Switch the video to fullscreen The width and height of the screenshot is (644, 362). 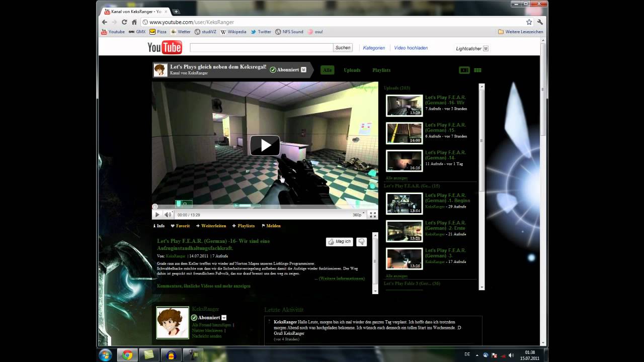pyautogui.click(x=373, y=215)
